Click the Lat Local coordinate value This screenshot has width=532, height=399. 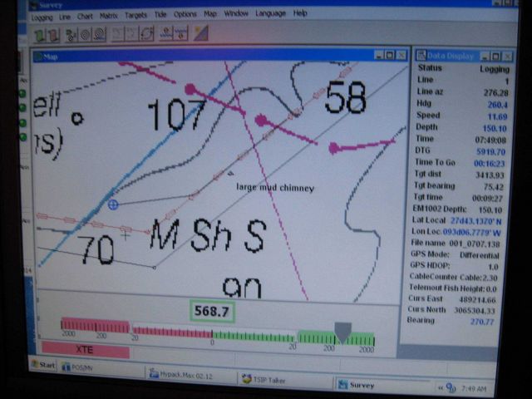(475, 221)
